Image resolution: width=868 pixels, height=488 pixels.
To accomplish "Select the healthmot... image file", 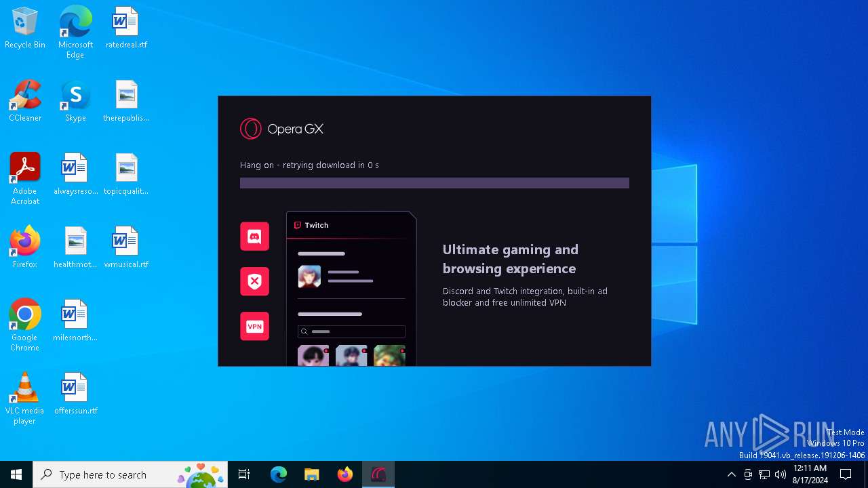I will pos(75,247).
